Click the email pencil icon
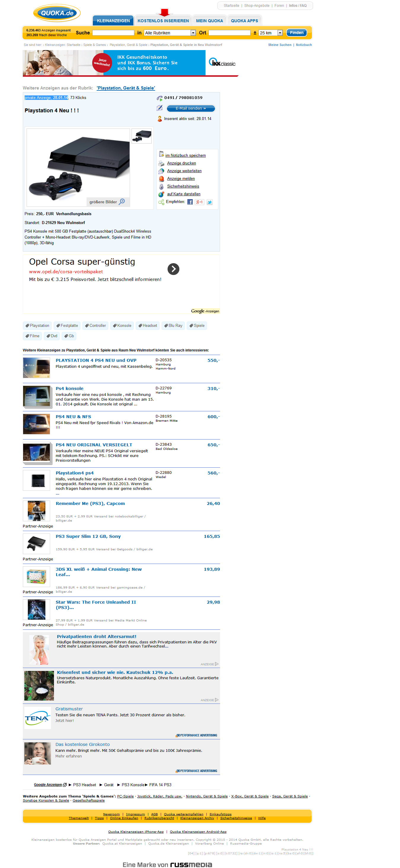The image size is (400, 868). [160, 108]
